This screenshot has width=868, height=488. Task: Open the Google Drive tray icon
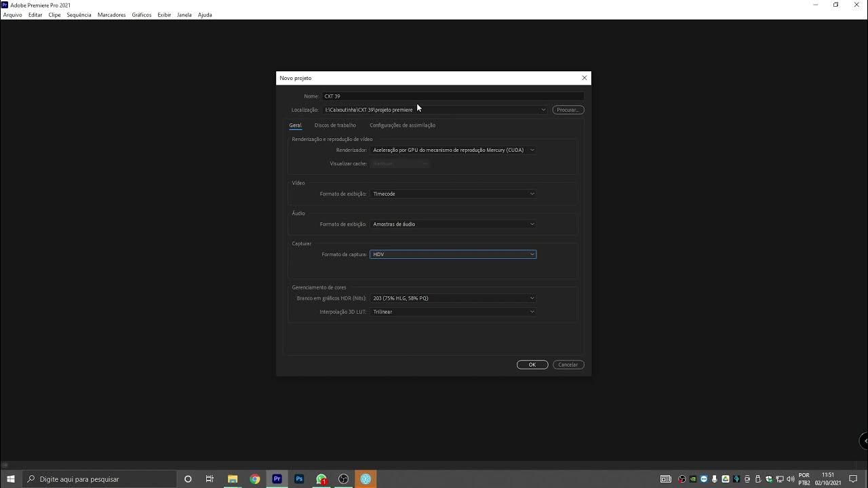point(726,479)
